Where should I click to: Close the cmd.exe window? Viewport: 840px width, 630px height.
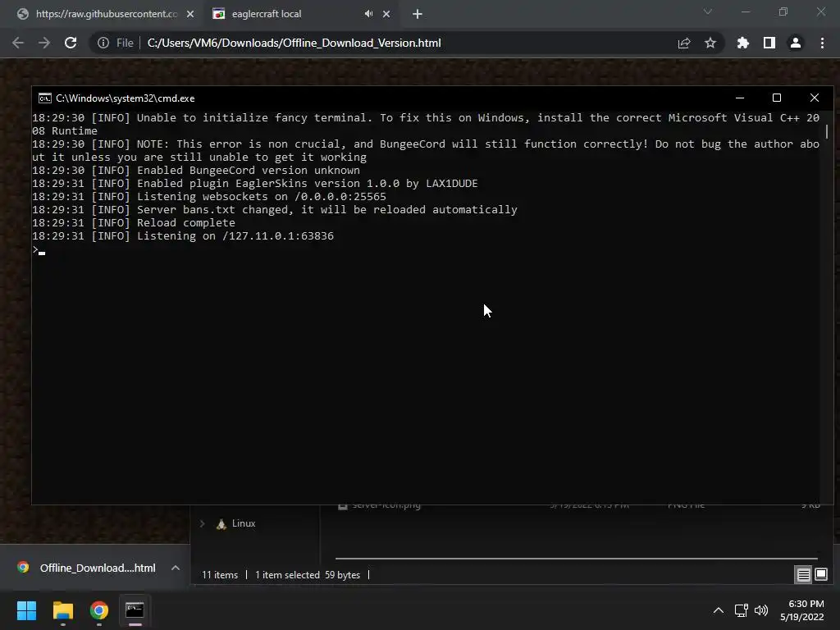(815, 98)
